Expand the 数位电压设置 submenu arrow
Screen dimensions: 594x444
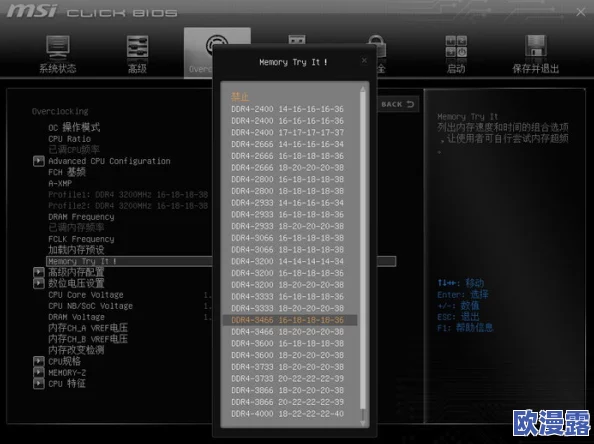coord(39,283)
